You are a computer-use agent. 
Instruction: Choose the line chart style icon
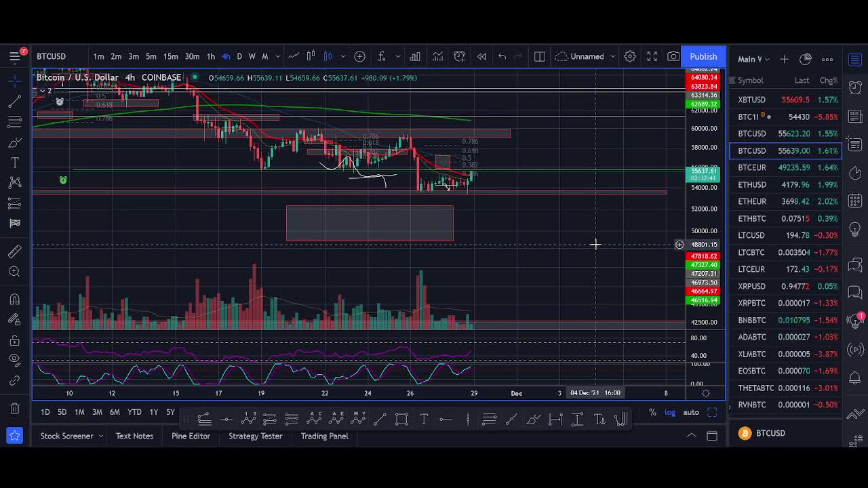coord(294,56)
